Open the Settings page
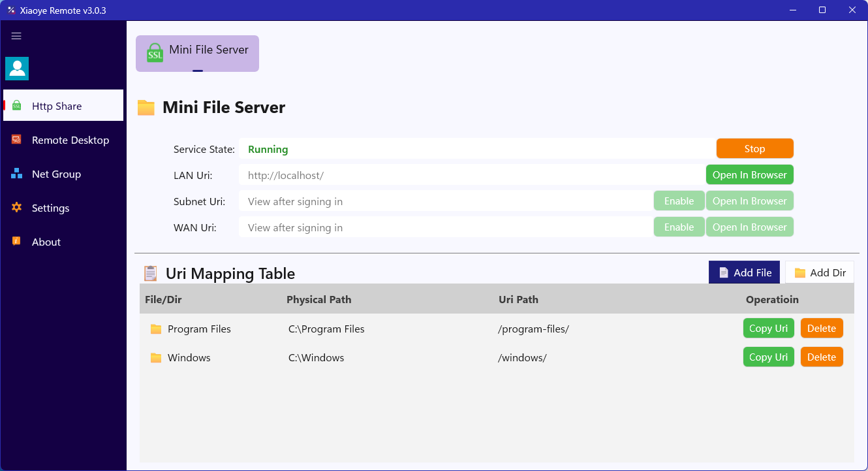This screenshot has height=471, width=868. click(x=63, y=208)
